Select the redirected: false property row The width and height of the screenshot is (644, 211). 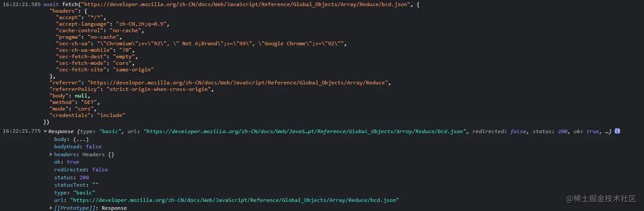[81, 170]
